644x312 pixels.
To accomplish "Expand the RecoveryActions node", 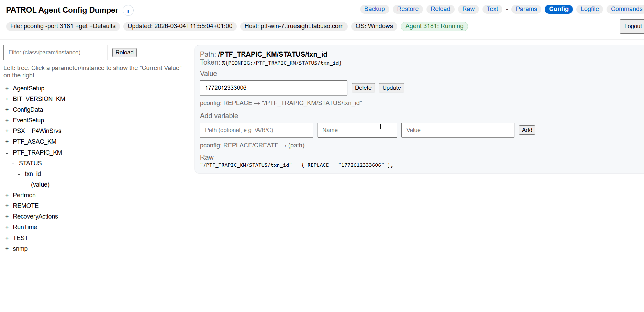I will click(7, 216).
